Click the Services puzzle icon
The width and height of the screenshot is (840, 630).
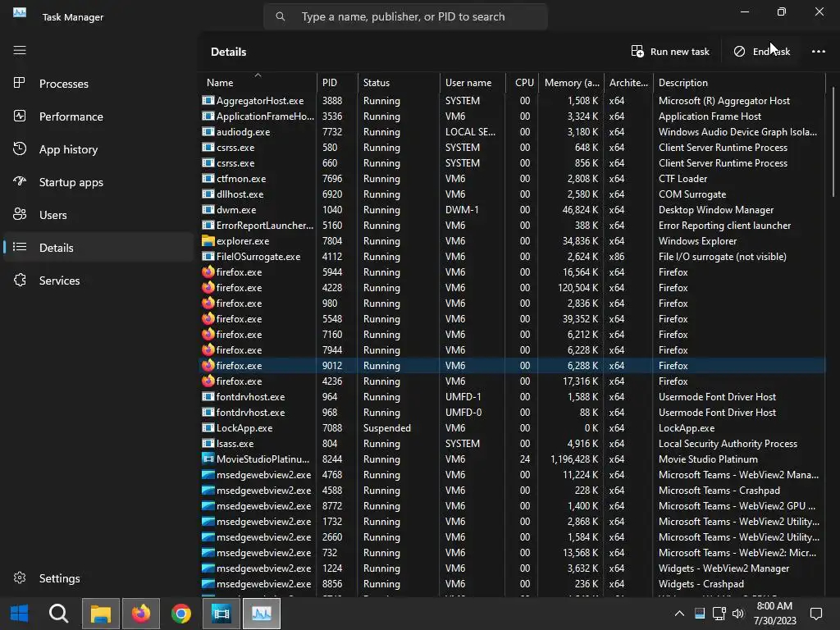[x=20, y=281]
